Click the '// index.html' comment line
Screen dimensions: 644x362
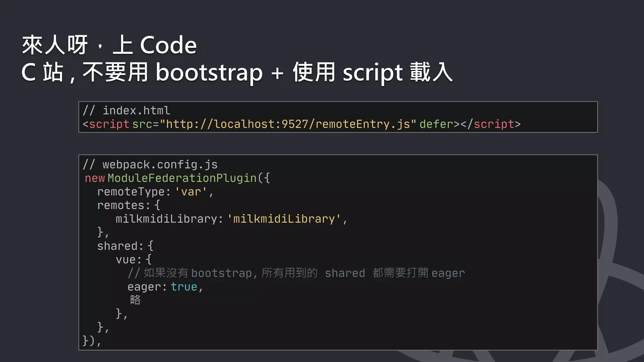click(126, 111)
